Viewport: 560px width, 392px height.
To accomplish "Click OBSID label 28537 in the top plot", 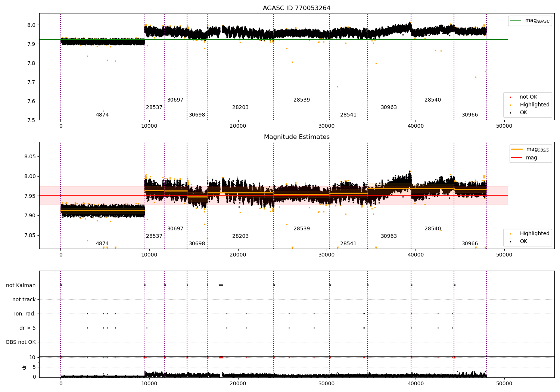I will 154,108.
